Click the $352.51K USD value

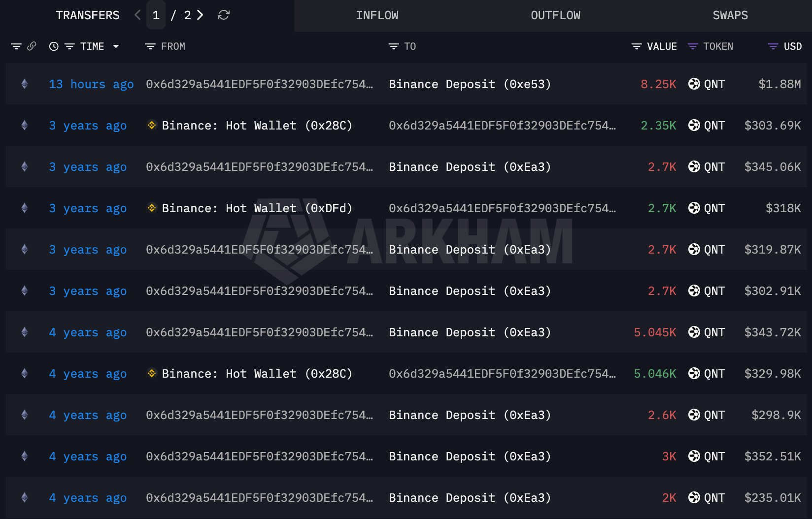tap(773, 456)
